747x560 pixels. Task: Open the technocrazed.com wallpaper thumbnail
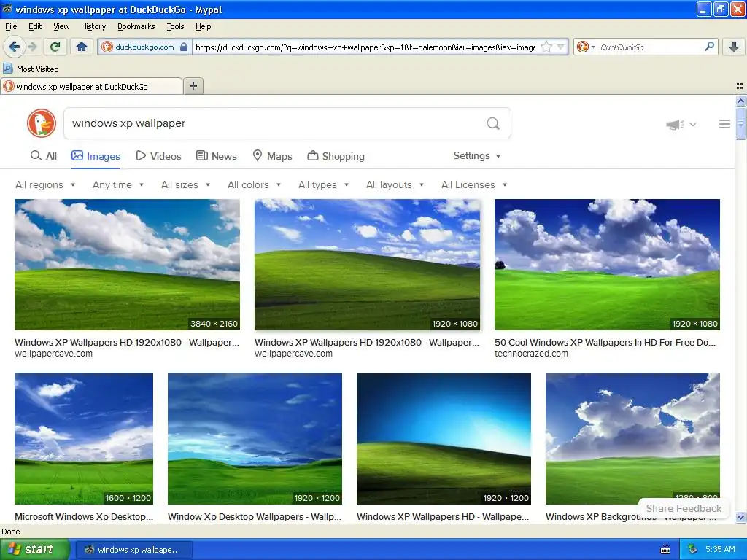pos(607,264)
